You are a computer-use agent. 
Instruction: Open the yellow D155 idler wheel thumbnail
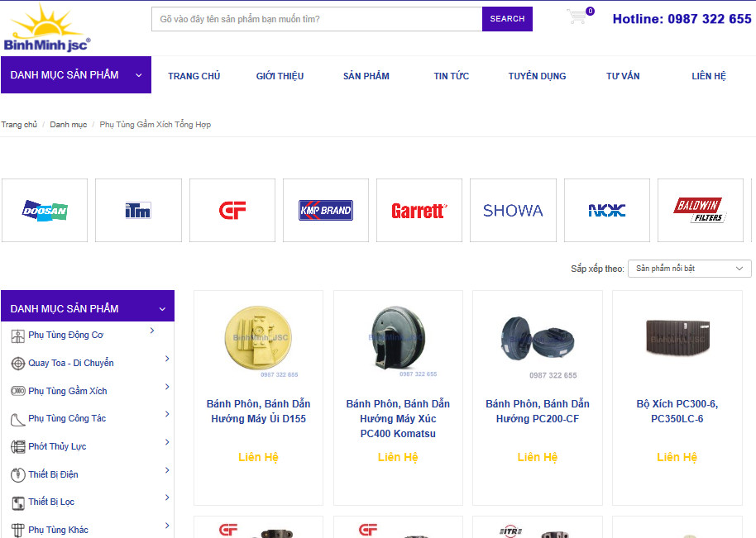258,339
